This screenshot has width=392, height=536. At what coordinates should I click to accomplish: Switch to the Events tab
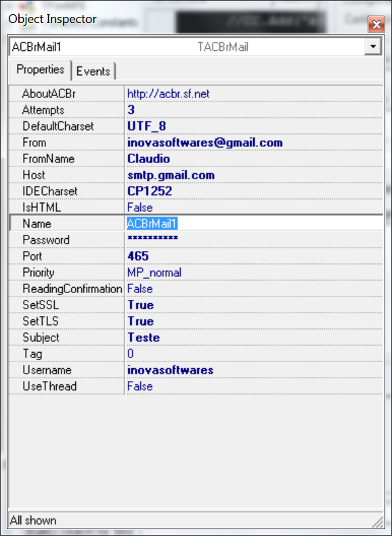pyautogui.click(x=93, y=71)
